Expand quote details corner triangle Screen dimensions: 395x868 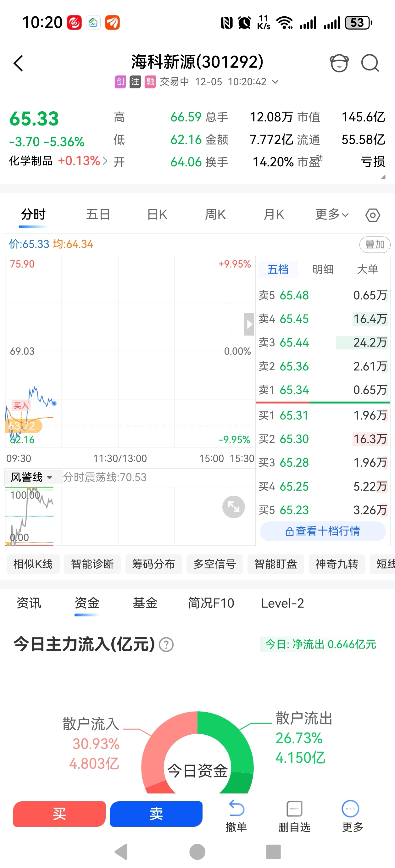point(383,177)
